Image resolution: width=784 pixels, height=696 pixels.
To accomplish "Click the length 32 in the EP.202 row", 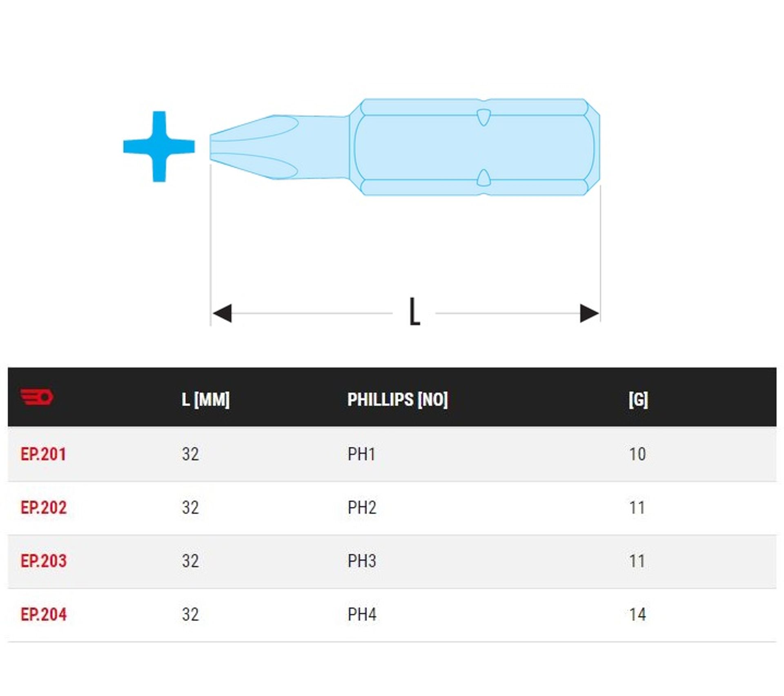I will (190, 508).
